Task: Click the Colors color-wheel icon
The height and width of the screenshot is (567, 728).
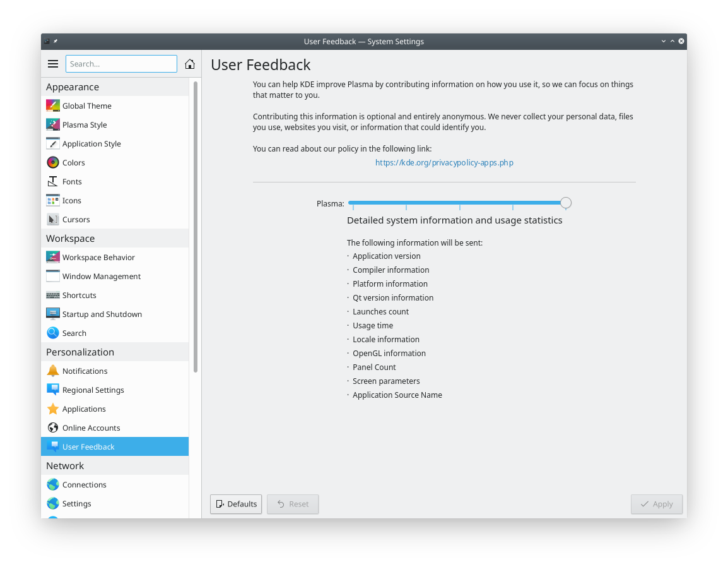Action: 53,162
